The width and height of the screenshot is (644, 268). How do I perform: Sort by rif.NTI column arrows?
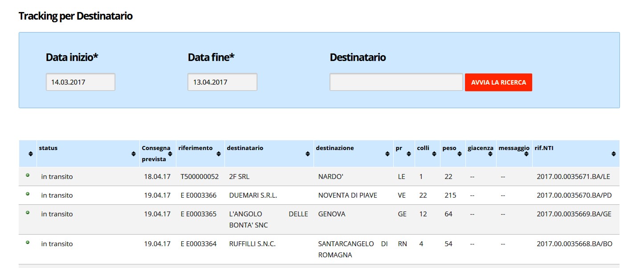tap(613, 154)
